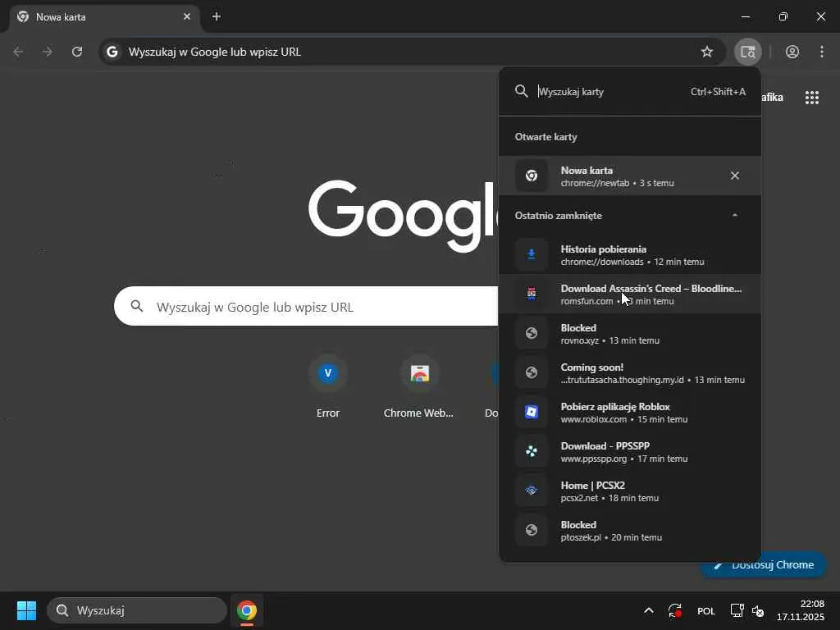Close the Nowa karta tab in tab strip

[x=187, y=16]
